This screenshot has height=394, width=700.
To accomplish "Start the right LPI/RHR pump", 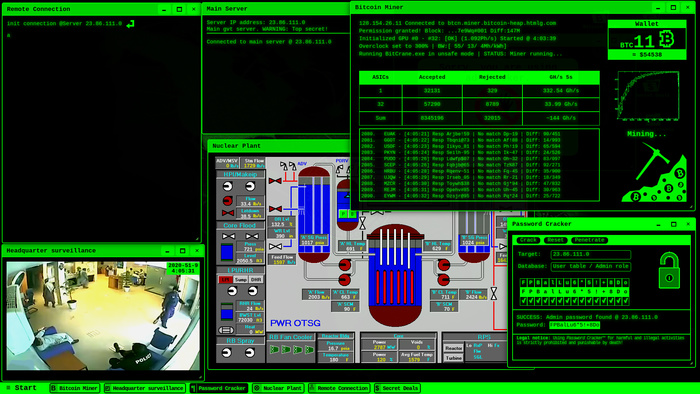I will coord(253,291).
